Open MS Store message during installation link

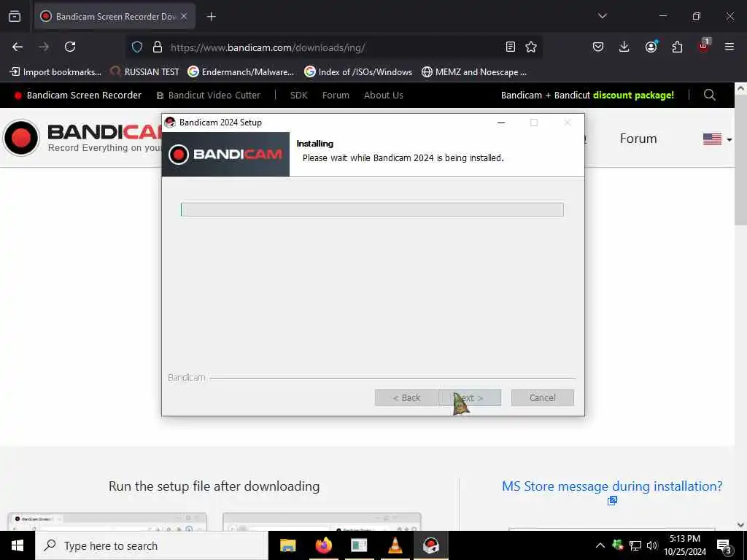[x=612, y=486]
